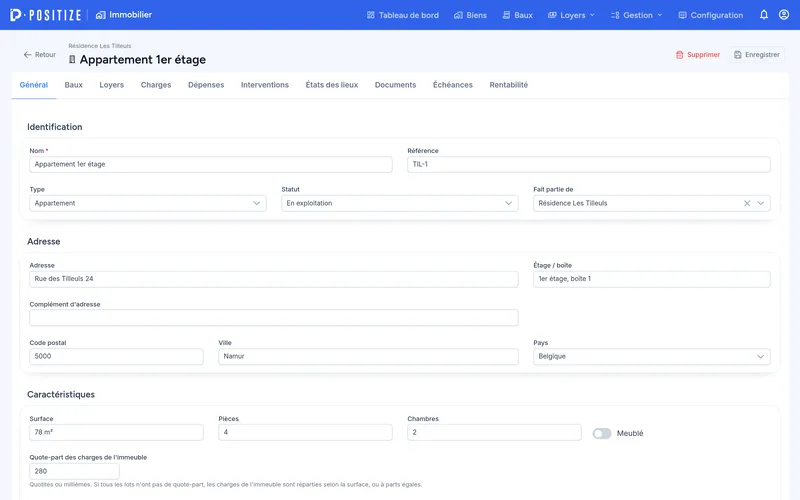Viewport: 800px width, 500px height.
Task: Open Configuration menu item
Action: tap(711, 15)
